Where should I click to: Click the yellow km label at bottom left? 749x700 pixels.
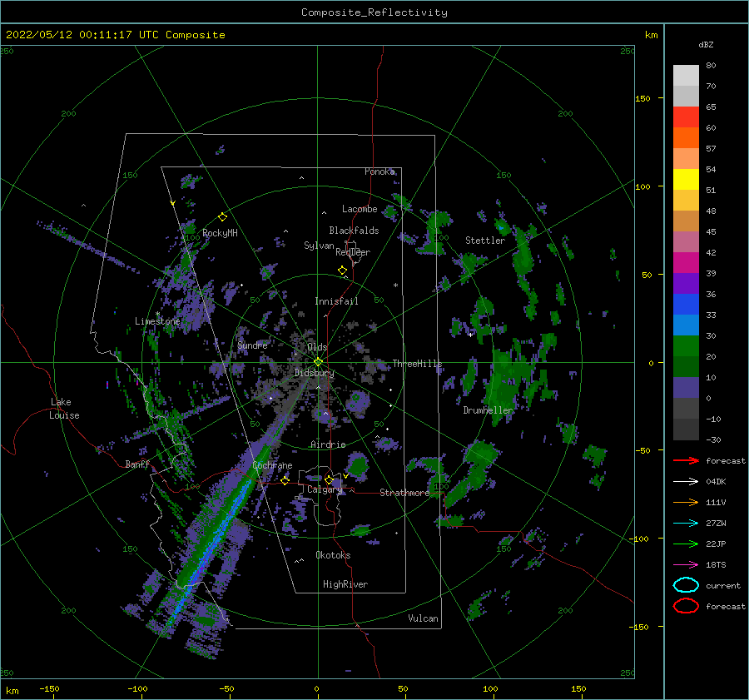click(x=12, y=691)
